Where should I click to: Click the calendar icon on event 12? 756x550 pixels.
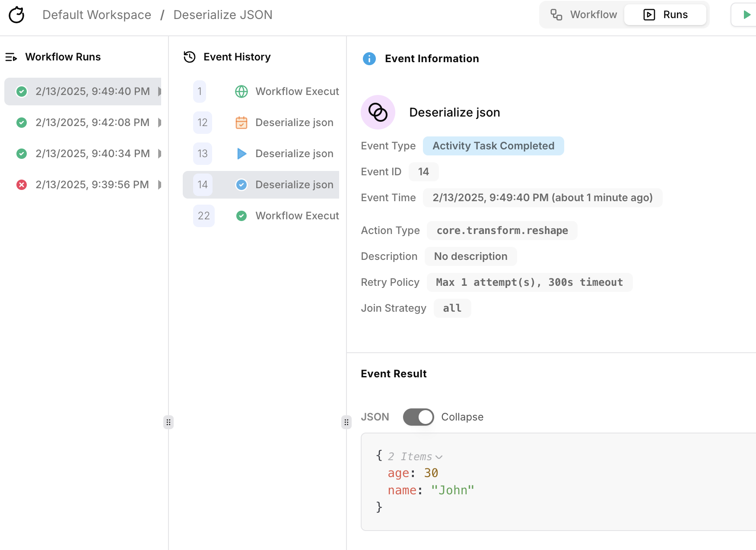click(x=241, y=122)
